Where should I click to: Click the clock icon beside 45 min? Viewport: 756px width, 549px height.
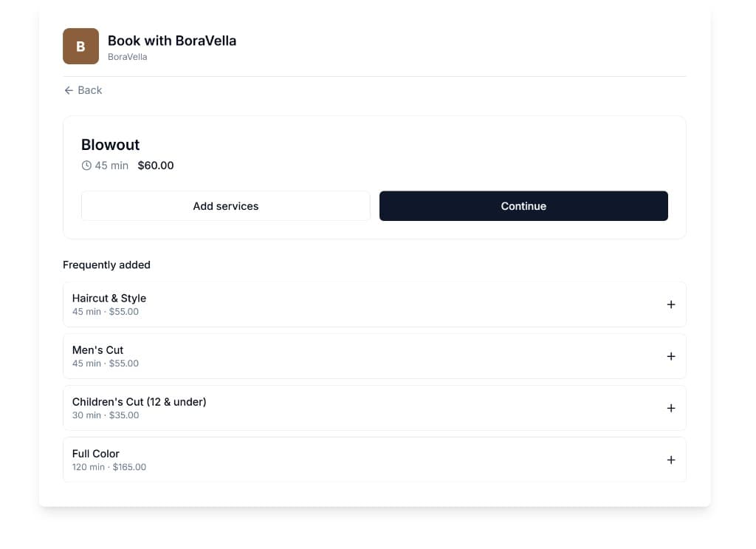[x=86, y=166]
